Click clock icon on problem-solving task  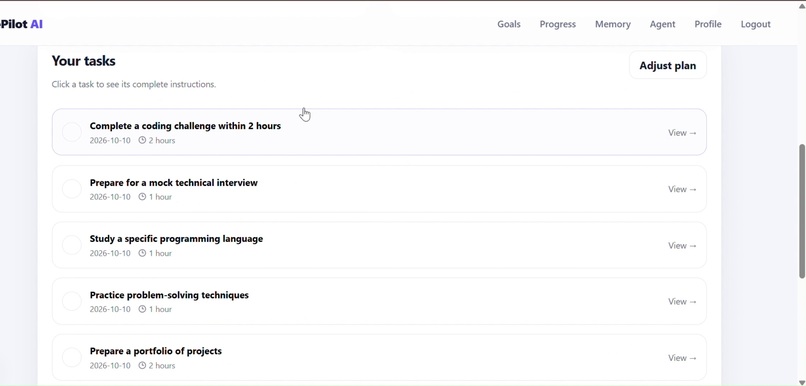[142, 309]
